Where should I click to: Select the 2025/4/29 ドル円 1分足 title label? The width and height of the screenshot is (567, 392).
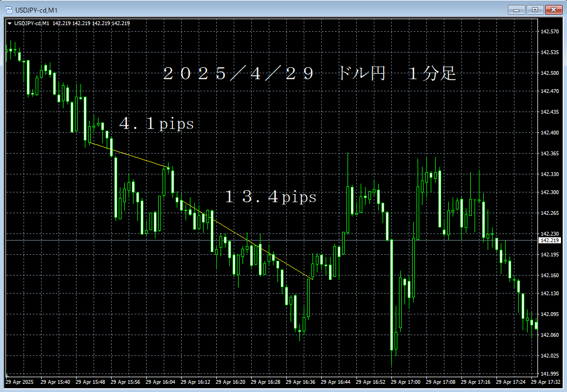tap(310, 74)
